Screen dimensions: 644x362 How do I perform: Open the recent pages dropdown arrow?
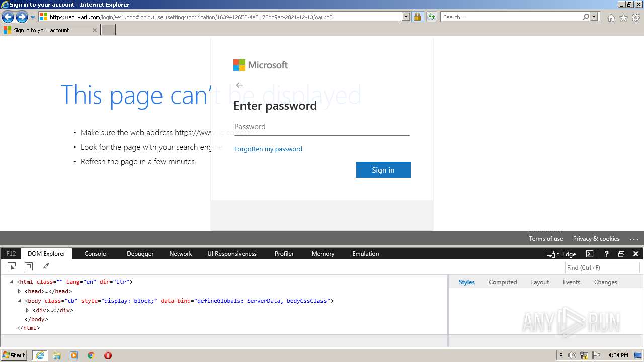pyautogui.click(x=33, y=17)
